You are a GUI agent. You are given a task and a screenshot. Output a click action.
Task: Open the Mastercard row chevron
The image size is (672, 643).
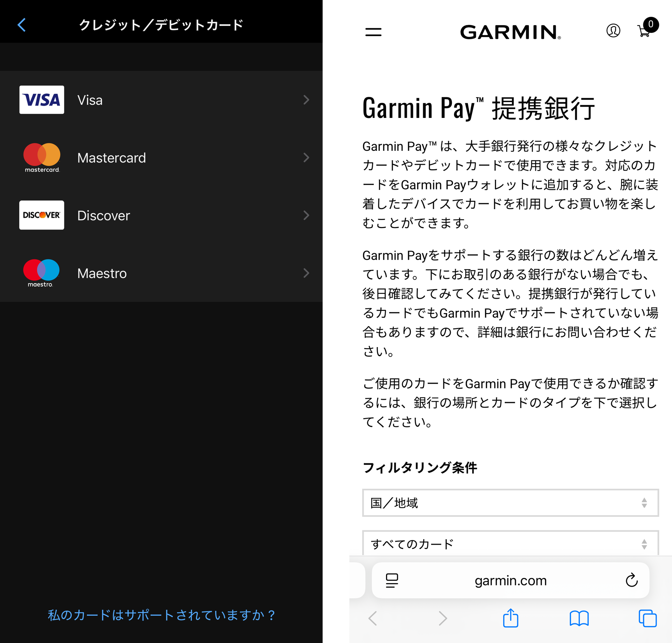point(306,157)
